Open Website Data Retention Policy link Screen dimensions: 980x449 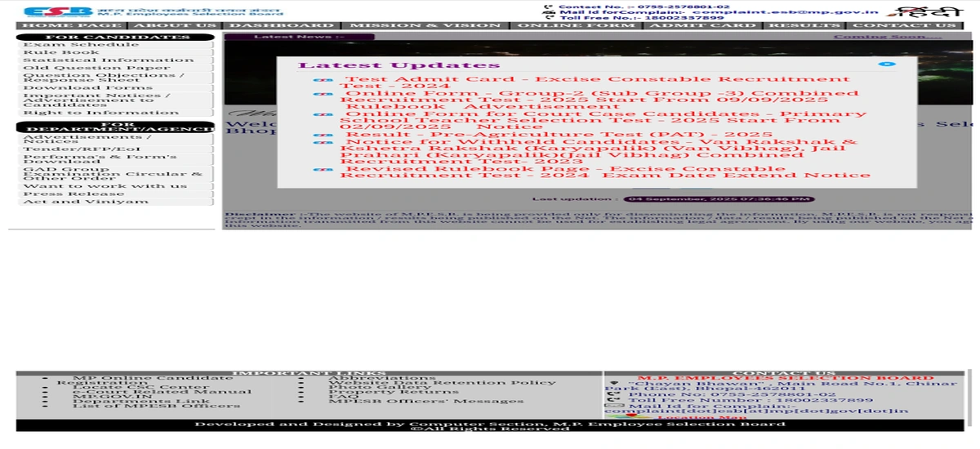pyautogui.click(x=442, y=382)
